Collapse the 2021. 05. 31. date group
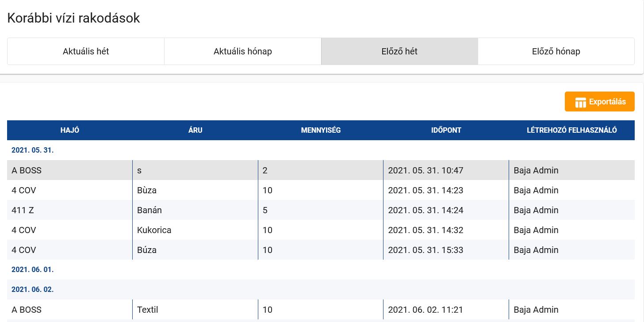This screenshot has width=644, height=322. click(33, 150)
